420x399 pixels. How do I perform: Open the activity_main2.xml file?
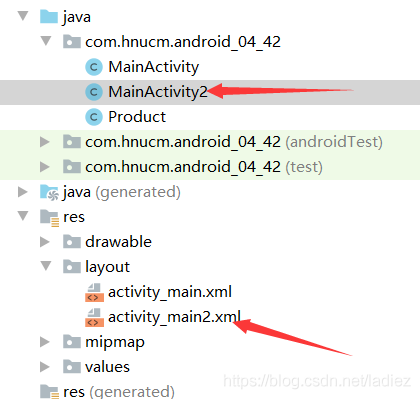click(174, 317)
